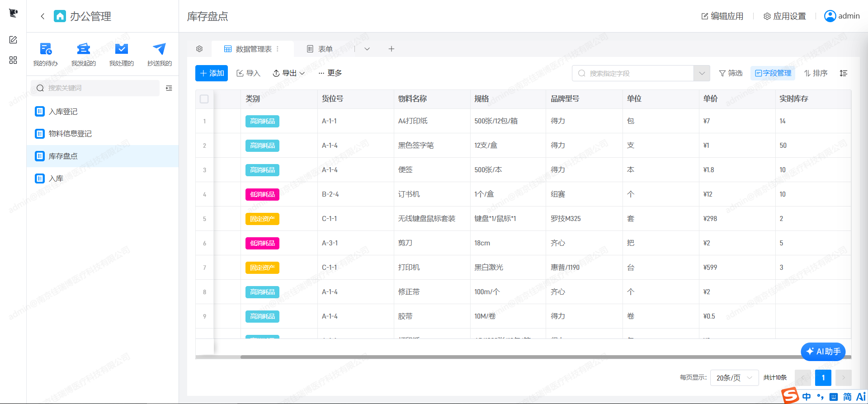Open 抄送我的 shortcut
Viewport: 868px width, 404px height.
pyautogui.click(x=160, y=54)
